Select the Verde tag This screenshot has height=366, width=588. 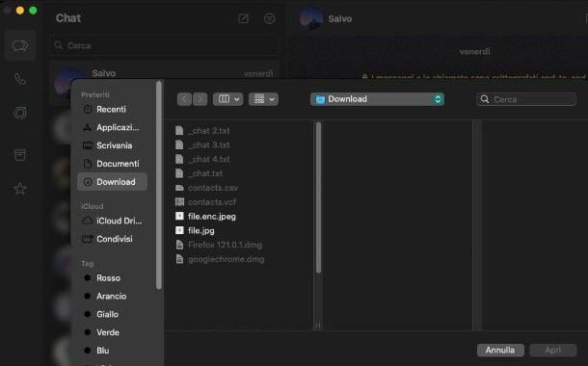(x=112, y=332)
